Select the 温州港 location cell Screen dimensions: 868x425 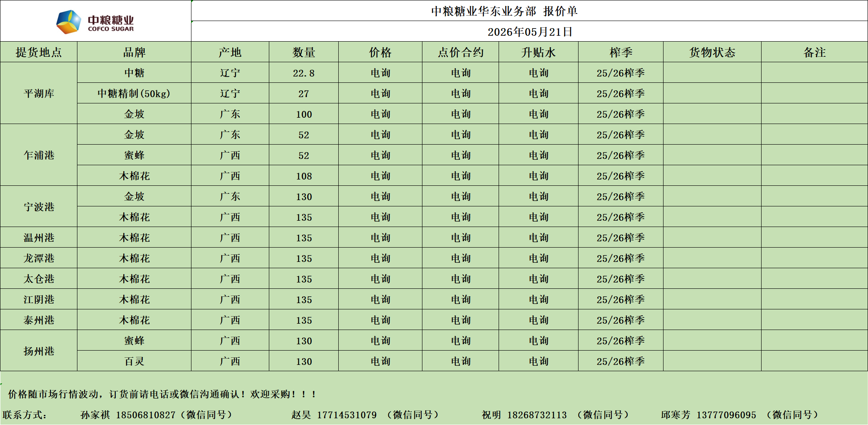(x=39, y=238)
